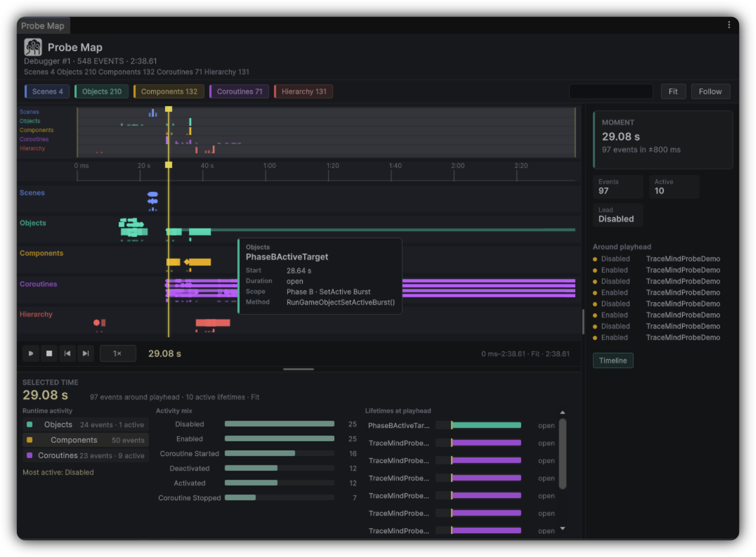This screenshot has width=756, height=557.
Task: Enable Follow mode
Action: point(710,91)
